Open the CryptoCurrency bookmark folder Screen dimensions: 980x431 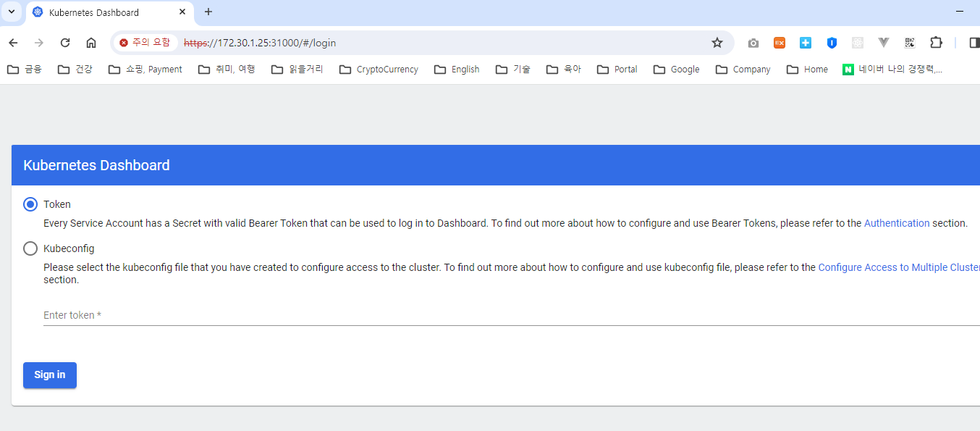tap(379, 70)
